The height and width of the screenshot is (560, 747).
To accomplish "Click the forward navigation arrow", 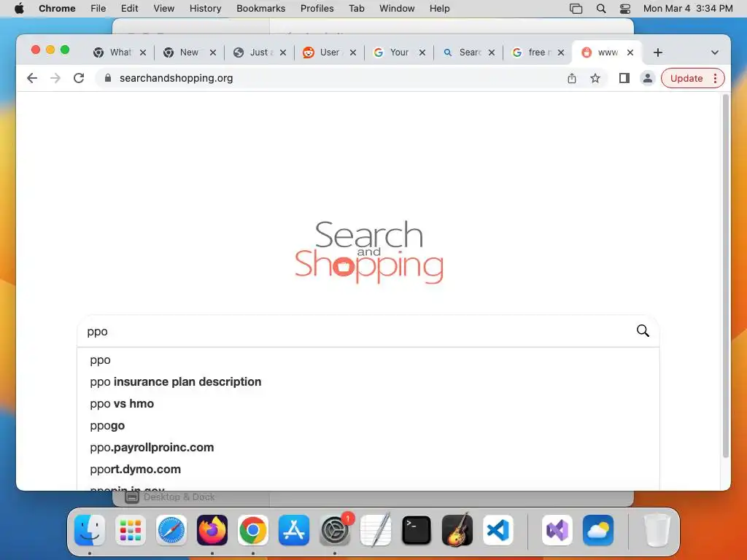I will pos(55,78).
